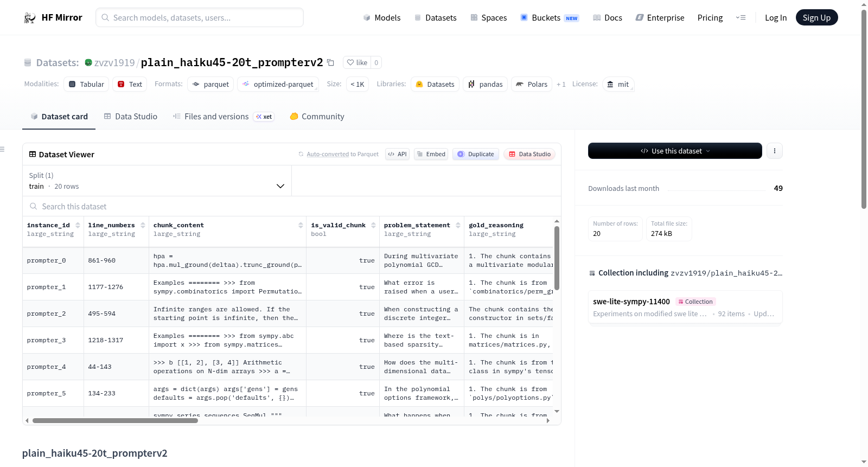
Task: Open Docs in the top navigation
Action: (608, 18)
